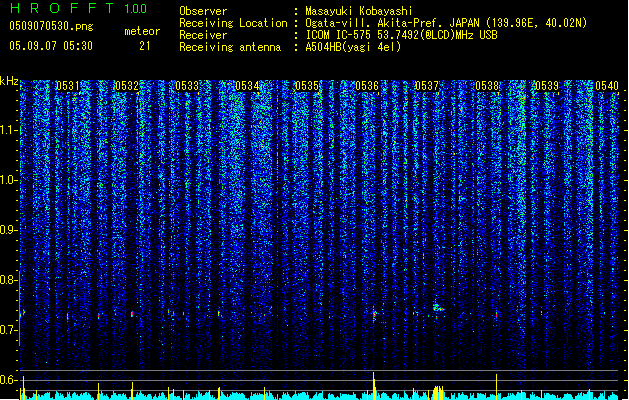Viewport: 629px width, 400px height.
Task: Click the 0534 time marker
Action: click(x=247, y=86)
